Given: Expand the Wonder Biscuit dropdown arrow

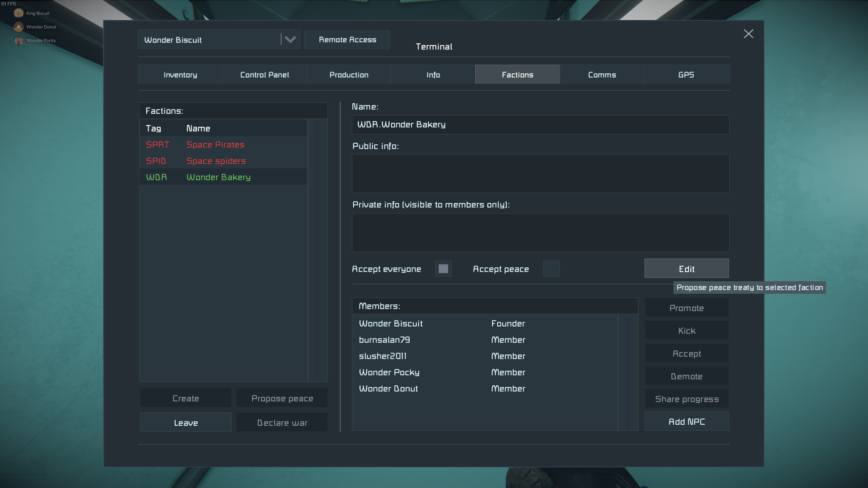Looking at the screenshot, I should (290, 39).
